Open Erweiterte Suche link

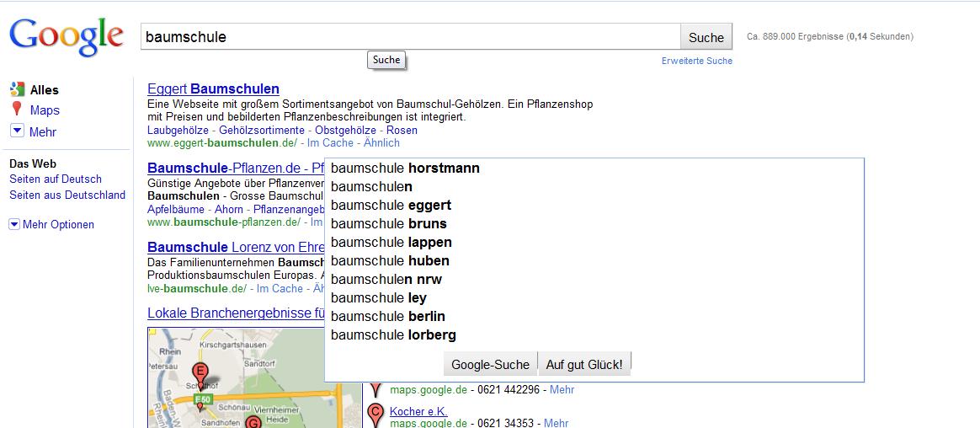click(697, 61)
